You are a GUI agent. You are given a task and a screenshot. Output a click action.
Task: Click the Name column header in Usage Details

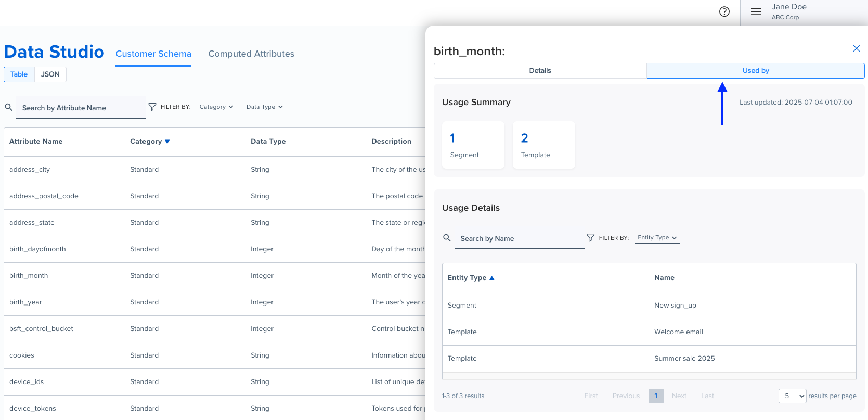(665, 278)
